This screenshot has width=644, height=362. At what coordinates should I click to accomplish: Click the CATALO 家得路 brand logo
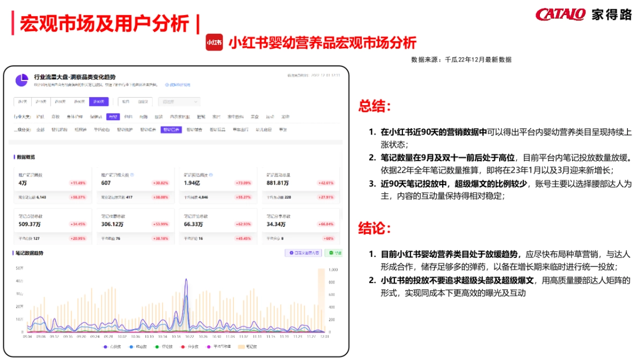click(582, 14)
